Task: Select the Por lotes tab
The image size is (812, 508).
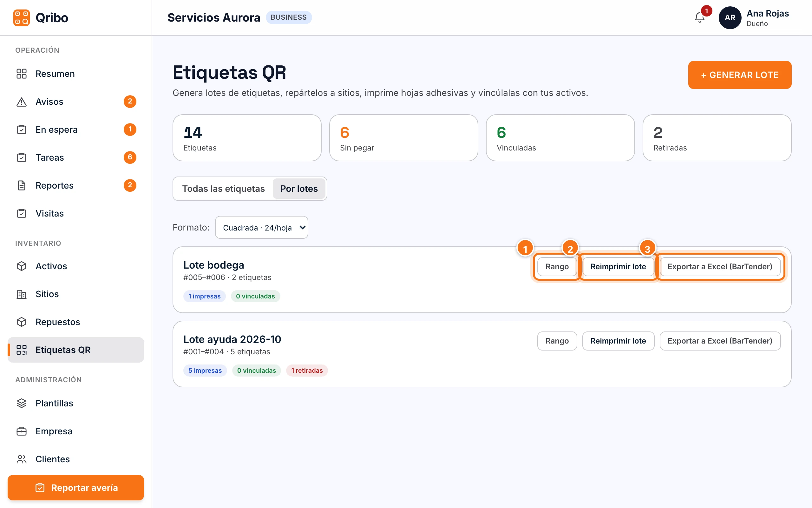Action: [x=299, y=189]
